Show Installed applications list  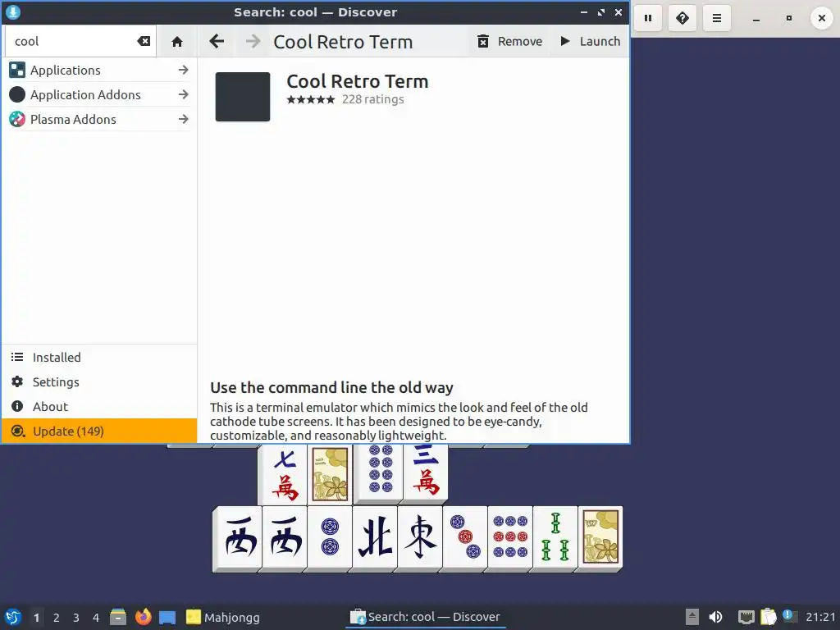[x=99, y=358]
